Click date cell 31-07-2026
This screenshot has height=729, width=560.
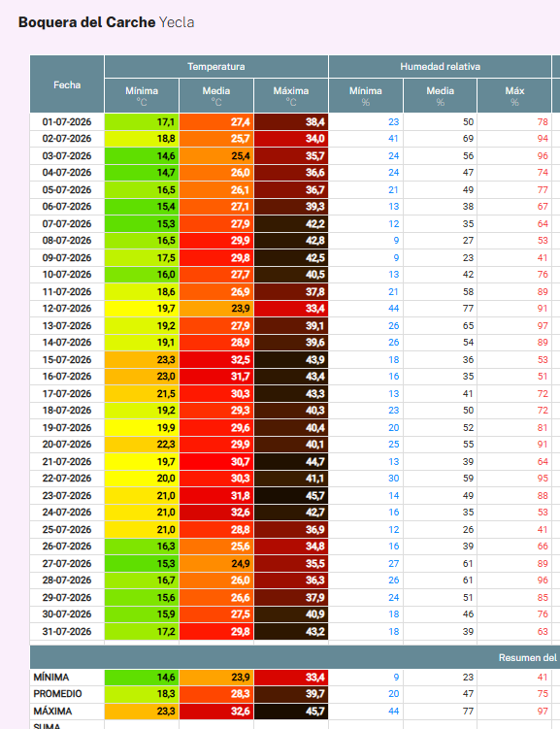point(67,631)
